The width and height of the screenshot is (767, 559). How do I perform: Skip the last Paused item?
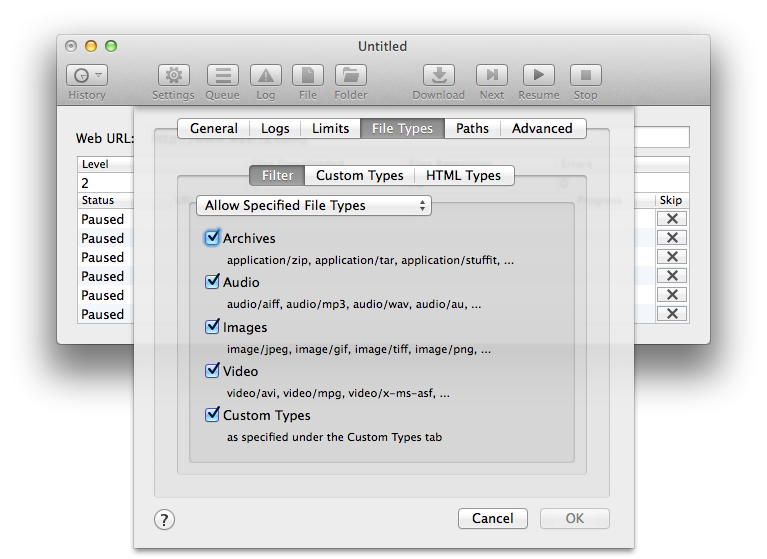tap(672, 313)
